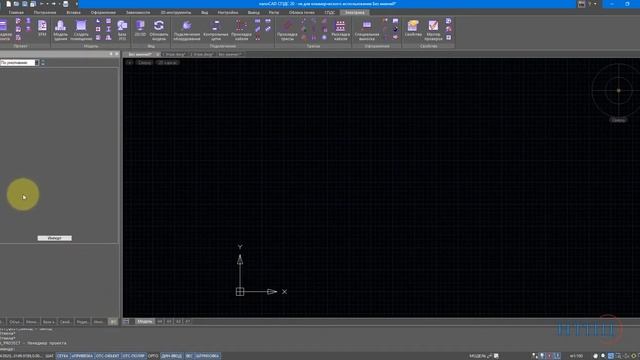Image resolution: width=640 pixels, height=360 pixels.
Task: Switch to the Построение ribbon tab
Action: point(45,12)
